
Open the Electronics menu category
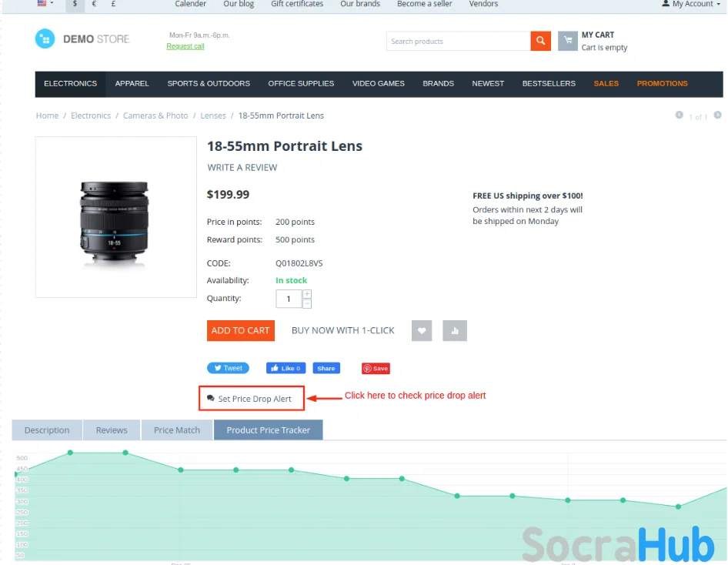(x=70, y=84)
